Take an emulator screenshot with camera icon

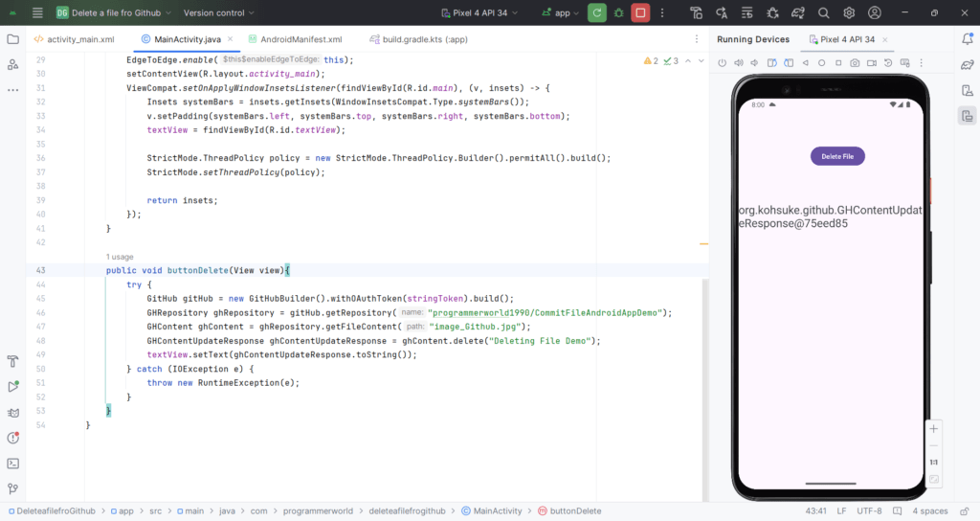pos(855,62)
